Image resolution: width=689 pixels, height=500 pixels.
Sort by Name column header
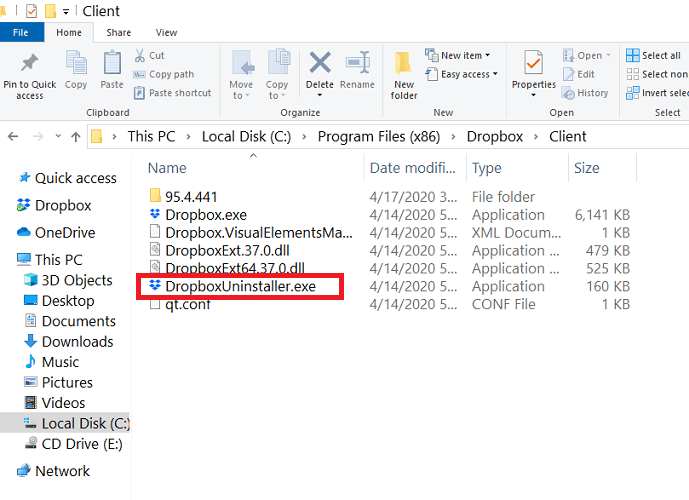167,168
